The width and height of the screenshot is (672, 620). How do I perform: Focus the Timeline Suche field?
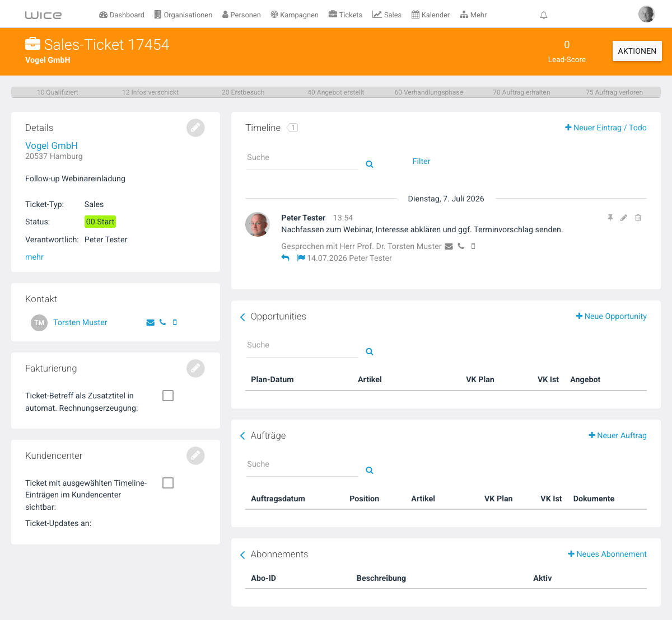point(302,158)
